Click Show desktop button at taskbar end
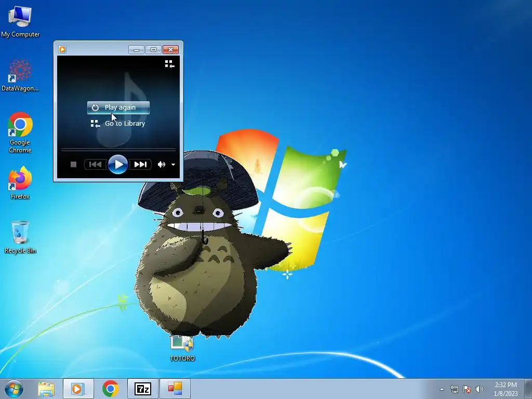 [x=528, y=389]
